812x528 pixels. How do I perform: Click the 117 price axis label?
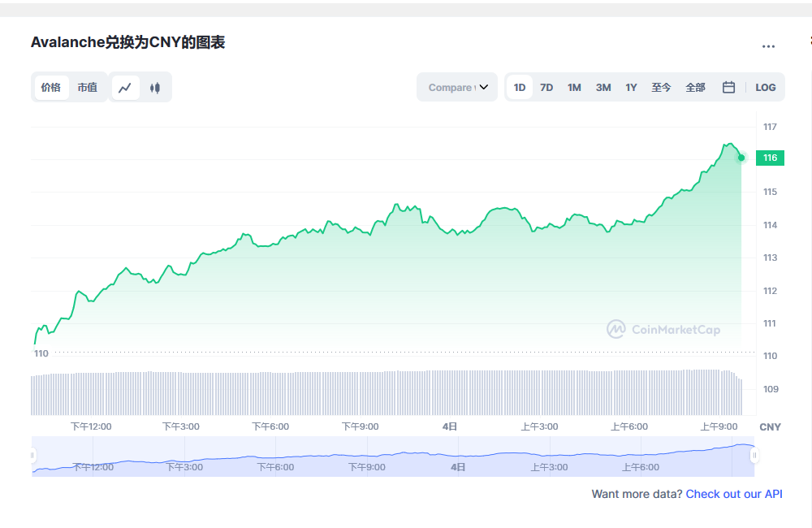tap(770, 127)
